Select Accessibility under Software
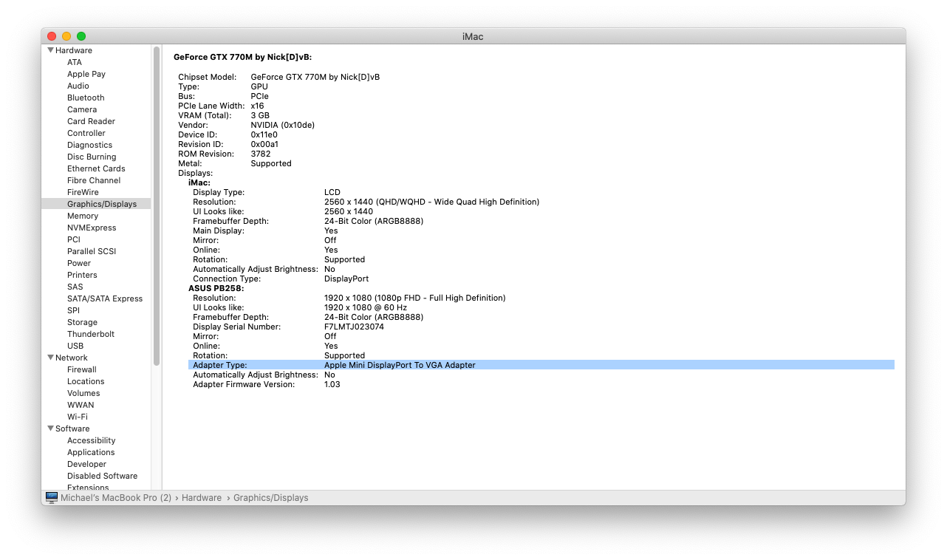The width and height of the screenshot is (947, 560). coord(92,440)
